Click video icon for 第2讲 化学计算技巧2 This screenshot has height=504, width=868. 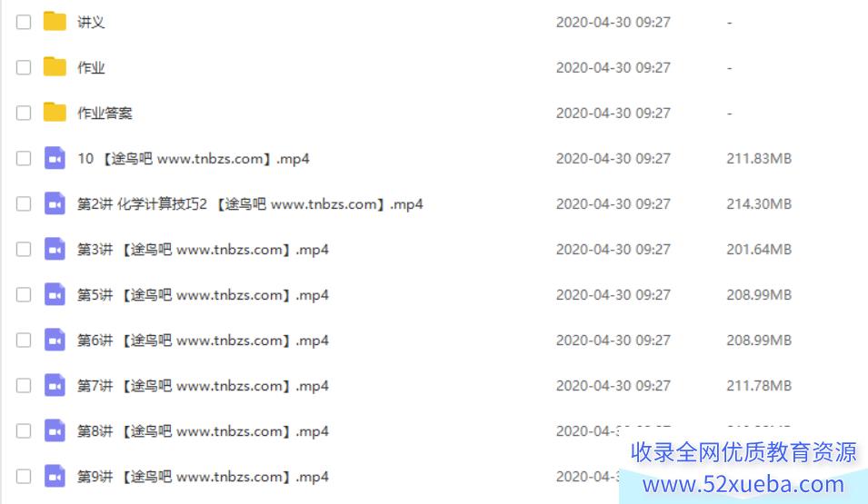[55, 203]
